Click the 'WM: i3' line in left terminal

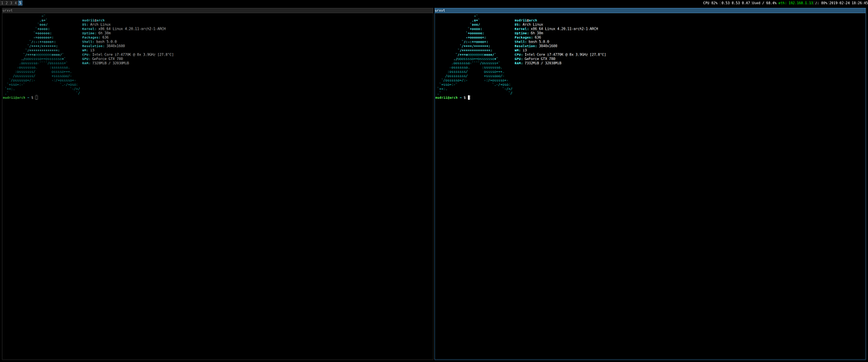tap(88, 50)
